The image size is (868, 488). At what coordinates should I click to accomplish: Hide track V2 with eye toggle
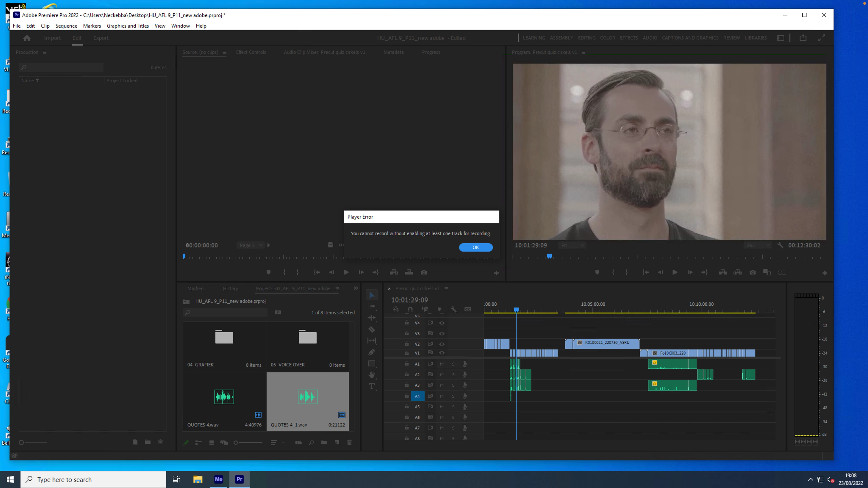[x=442, y=344]
